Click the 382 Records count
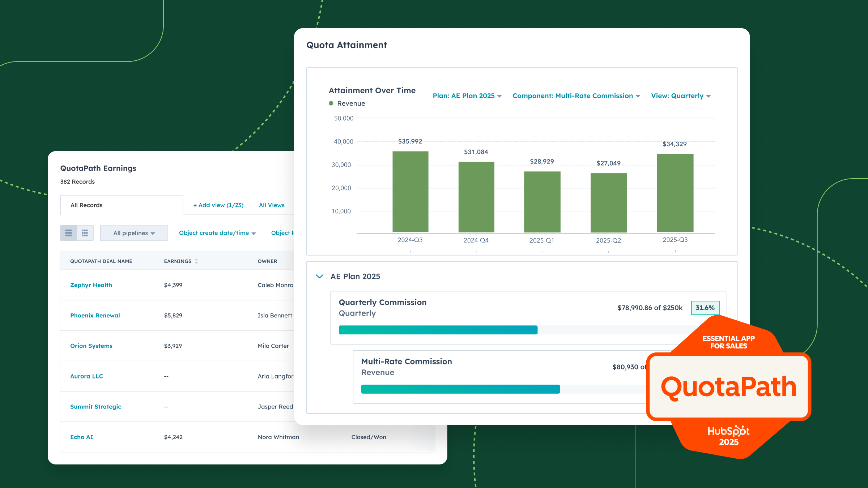The image size is (868, 488). pos(77,181)
